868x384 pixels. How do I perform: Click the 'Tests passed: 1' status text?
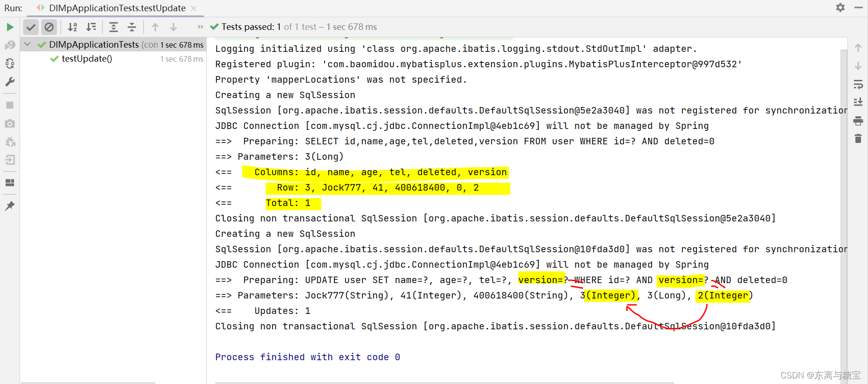click(x=251, y=27)
